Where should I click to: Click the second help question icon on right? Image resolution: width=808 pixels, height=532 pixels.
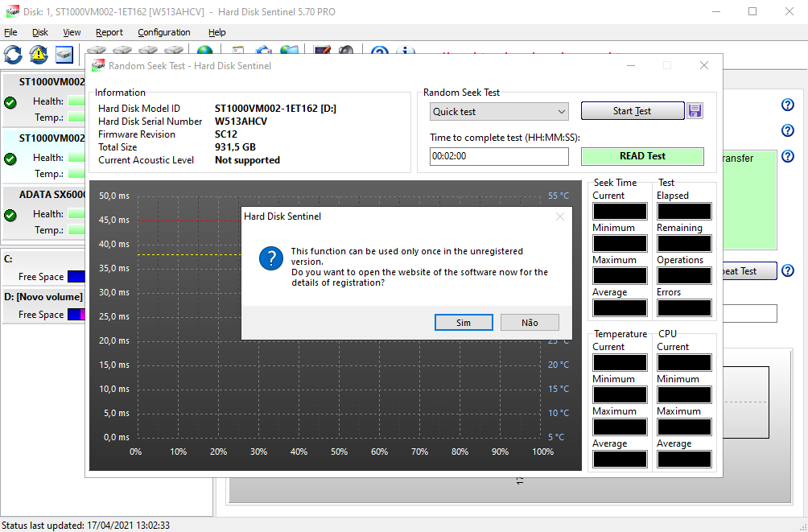click(787, 130)
